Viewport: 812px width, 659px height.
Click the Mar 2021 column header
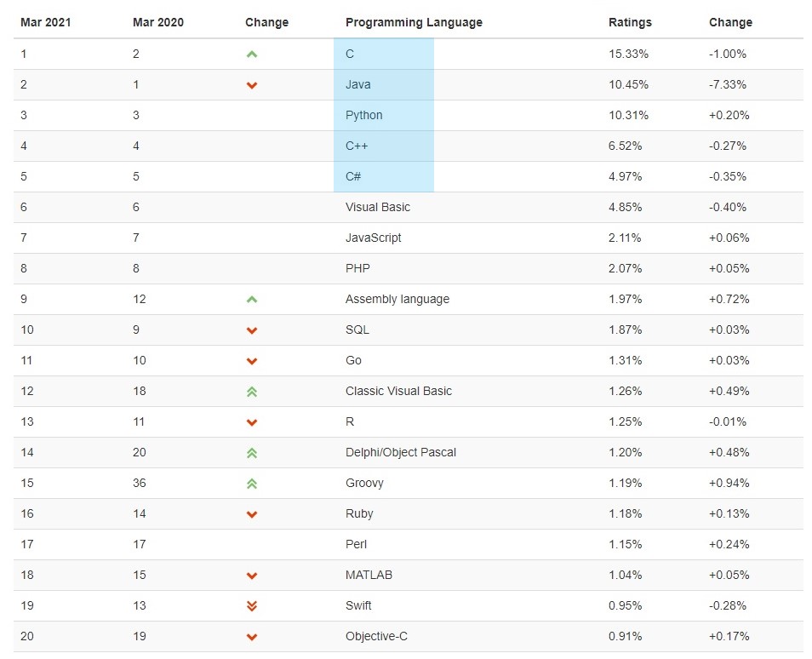point(46,22)
